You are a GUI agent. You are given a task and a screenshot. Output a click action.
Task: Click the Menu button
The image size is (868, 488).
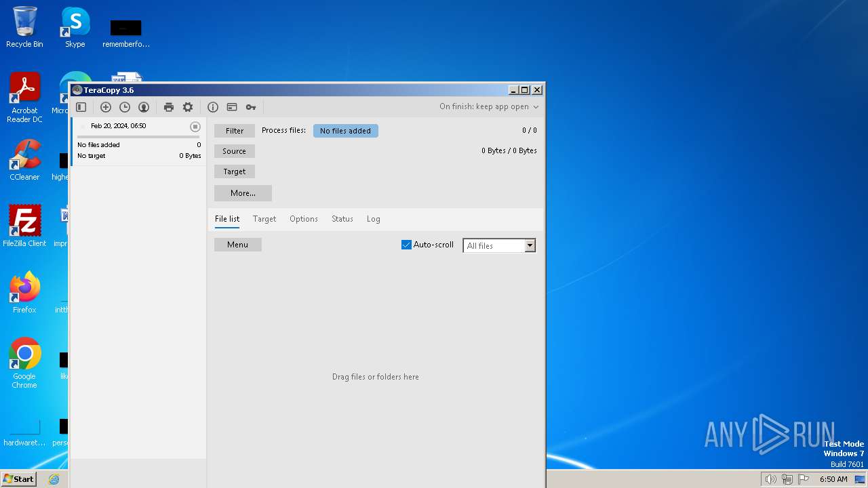[x=238, y=245]
